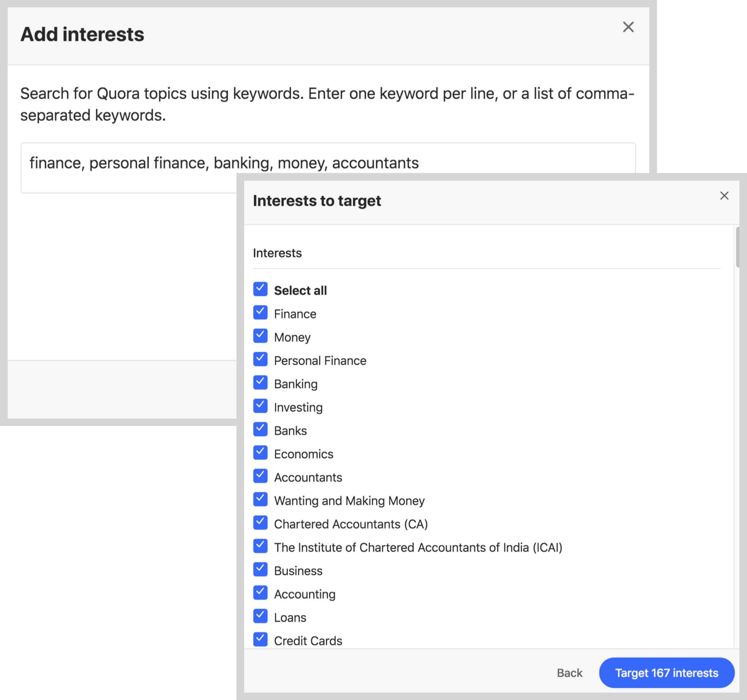Deselect the Business interest
The height and width of the screenshot is (700, 747).
pos(260,569)
